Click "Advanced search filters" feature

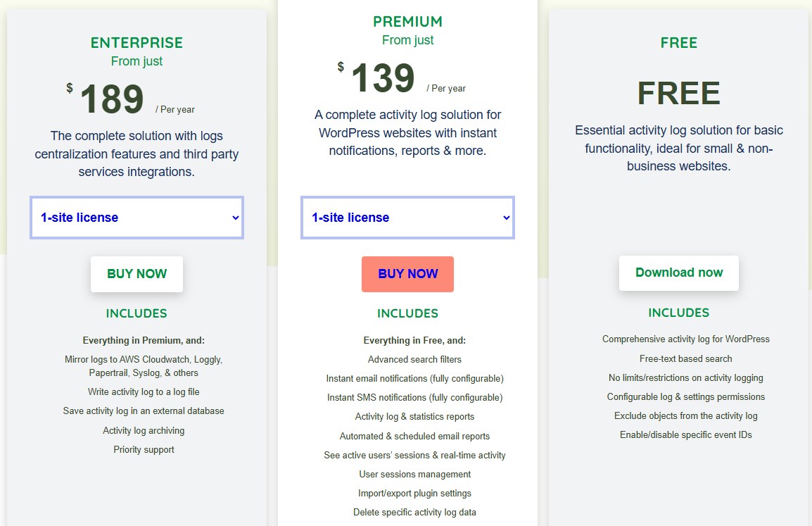tap(414, 359)
